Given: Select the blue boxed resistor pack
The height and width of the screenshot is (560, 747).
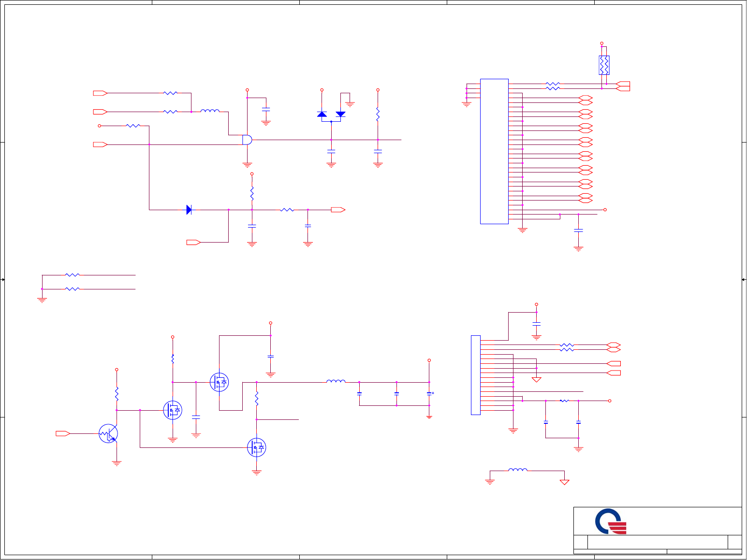Looking at the screenshot, I should [x=604, y=65].
